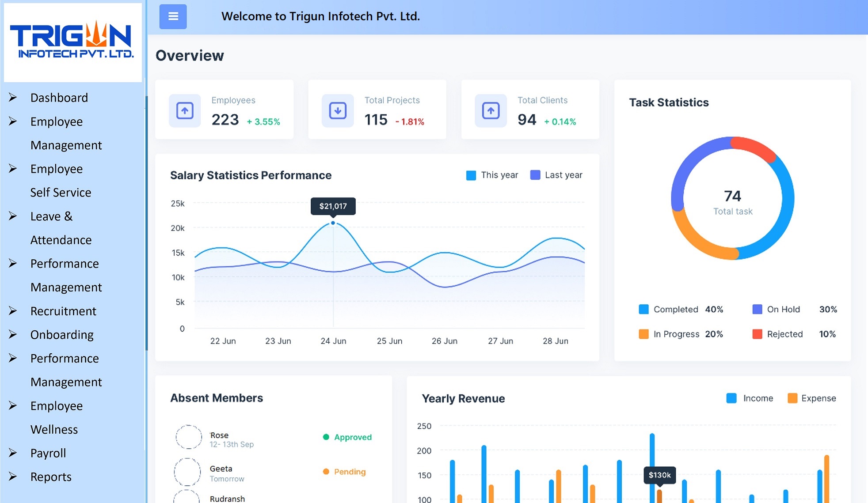Toggle Completed legend in Task Statistics
868x503 pixels.
coord(681,309)
